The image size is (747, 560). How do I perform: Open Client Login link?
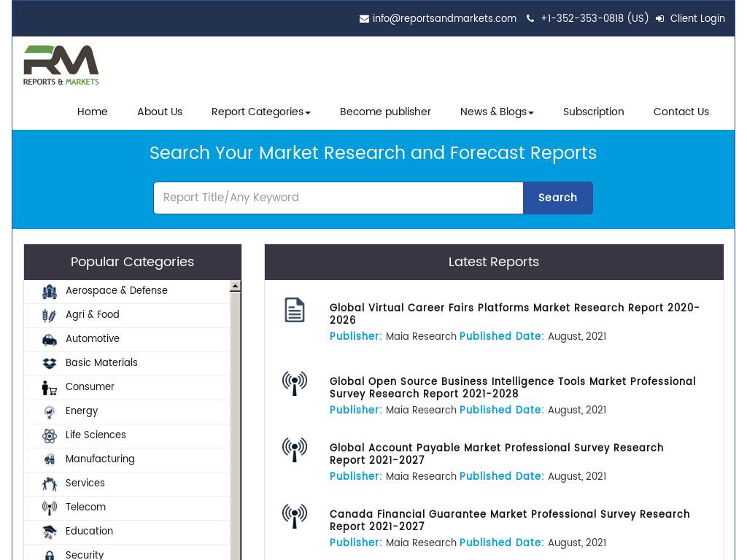[697, 19]
